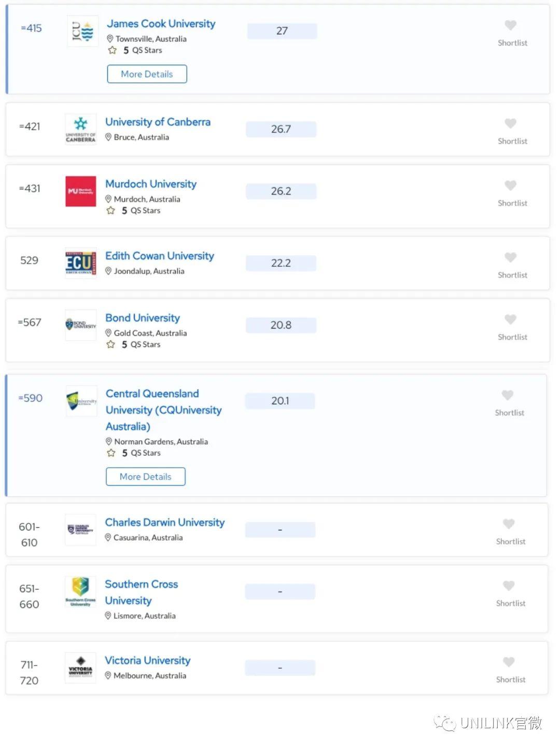
Task: Click the University of Canberra logo
Action: click(x=80, y=129)
